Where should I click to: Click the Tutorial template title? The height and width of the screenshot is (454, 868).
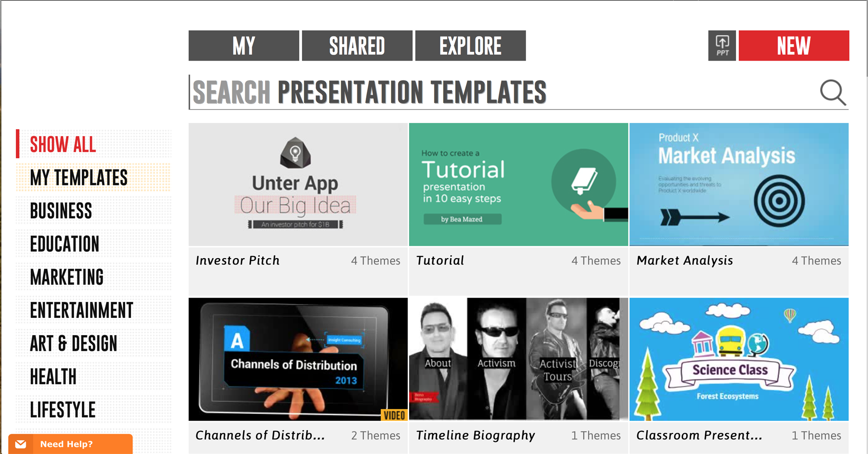pos(440,260)
